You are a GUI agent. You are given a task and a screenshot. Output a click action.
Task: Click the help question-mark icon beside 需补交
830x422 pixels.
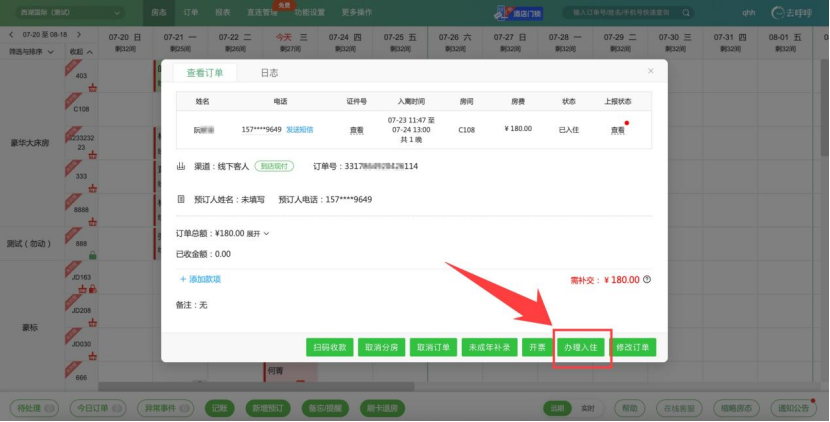pos(647,280)
